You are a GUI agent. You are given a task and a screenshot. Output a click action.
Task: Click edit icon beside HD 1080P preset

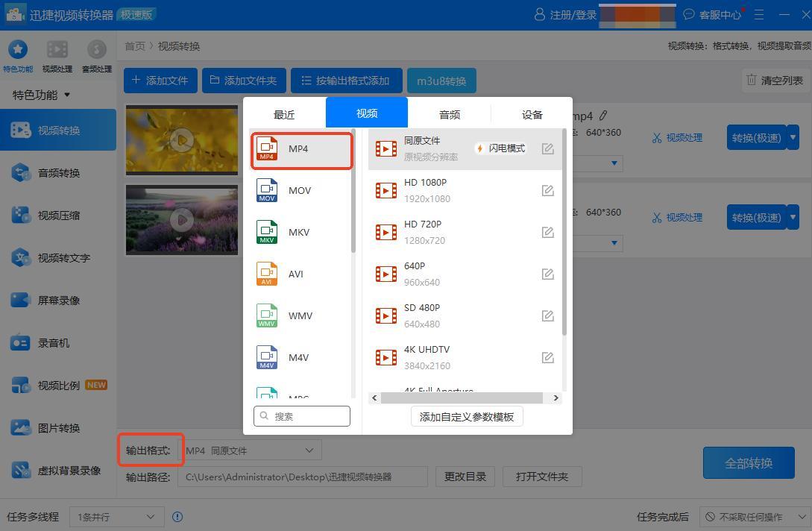[x=547, y=191]
